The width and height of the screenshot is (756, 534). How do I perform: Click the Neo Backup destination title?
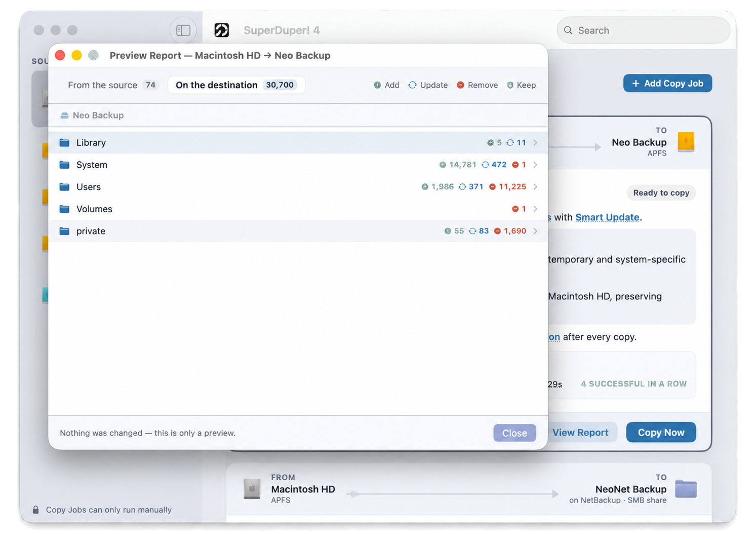point(639,142)
